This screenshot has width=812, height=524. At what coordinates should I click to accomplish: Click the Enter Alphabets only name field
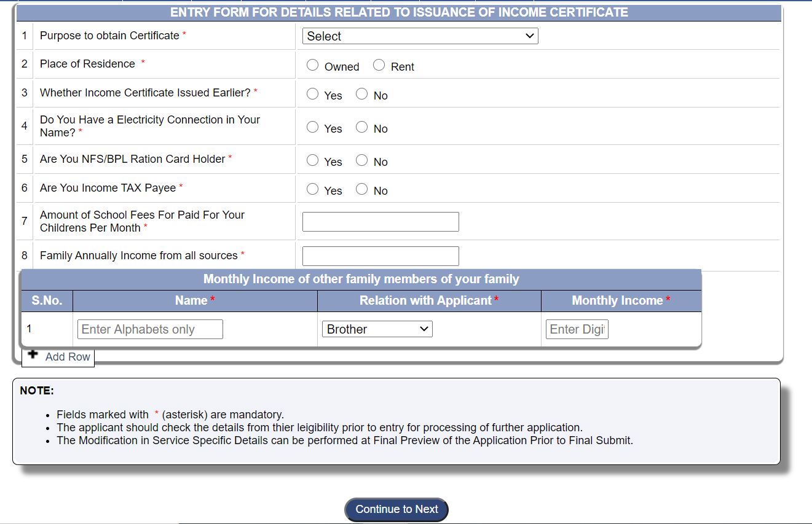(x=149, y=329)
